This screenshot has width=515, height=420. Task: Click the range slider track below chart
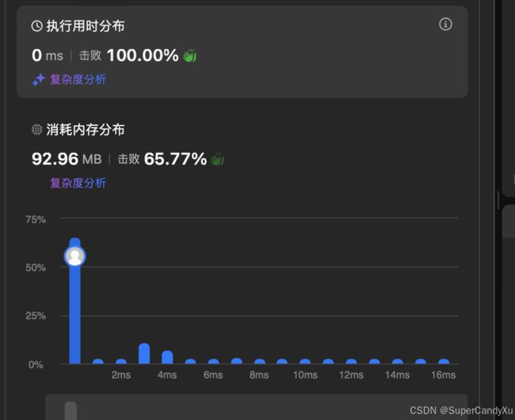257,407
